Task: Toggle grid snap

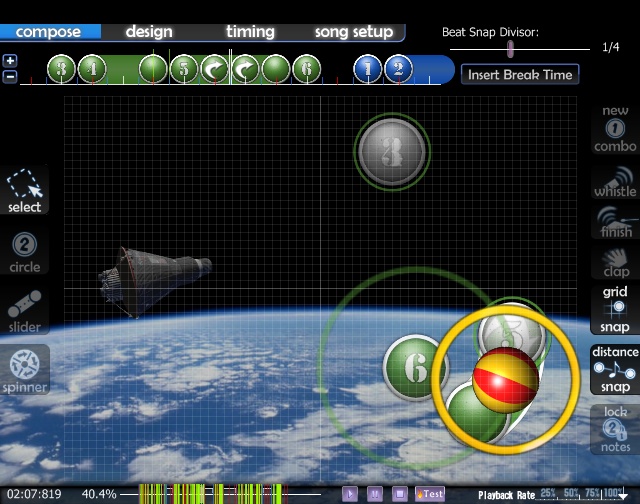Action: (615, 309)
